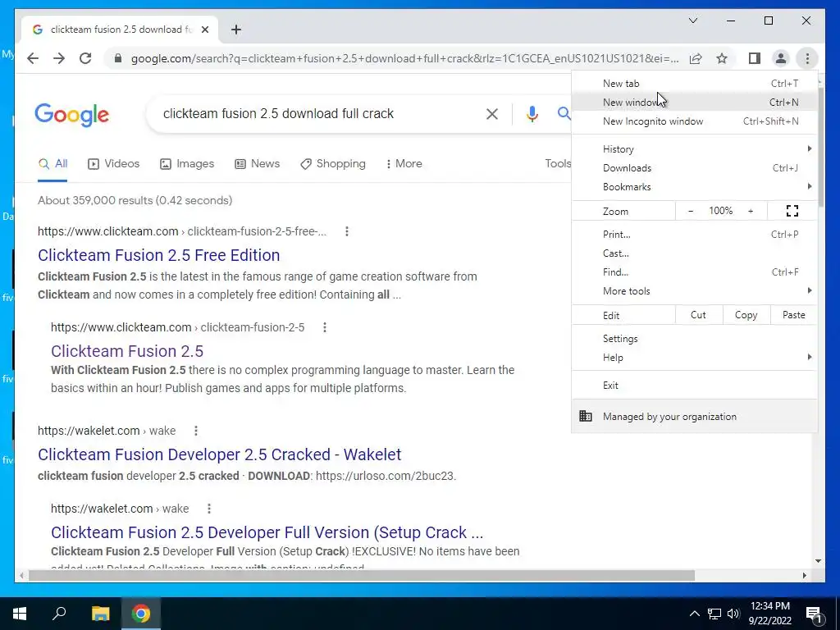The image size is (840, 630).
Task: Open Downloads from the Chrome menu
Action: tap(694, 167)
